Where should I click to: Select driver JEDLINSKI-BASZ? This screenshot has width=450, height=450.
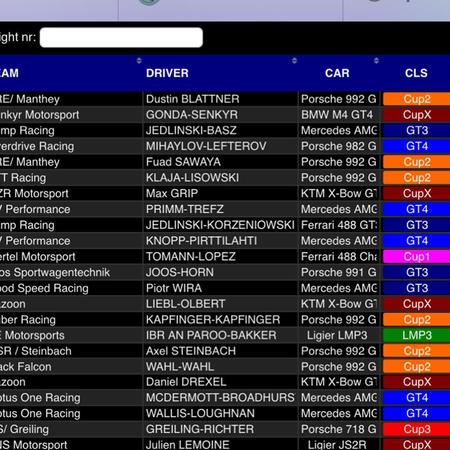point(191,130)
